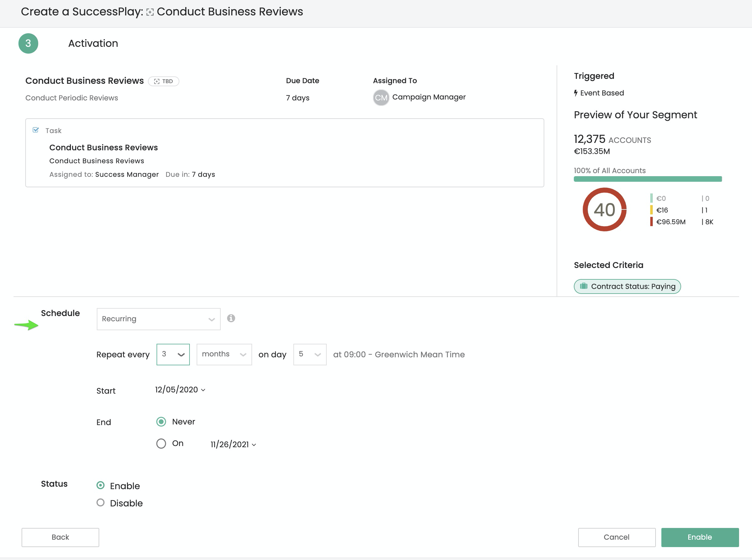Click the yellow €16 legend swatch
This screenshot has height=560, width=752.
point(651,210)
